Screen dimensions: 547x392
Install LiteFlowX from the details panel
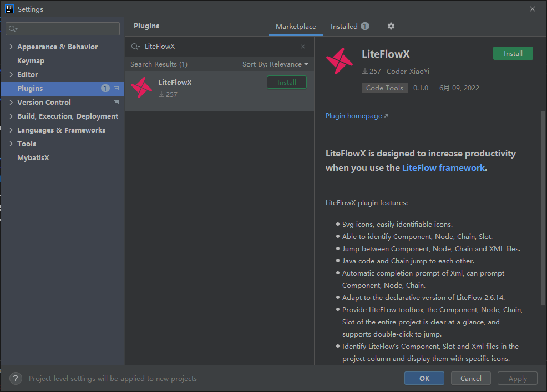tap(513, 53)
